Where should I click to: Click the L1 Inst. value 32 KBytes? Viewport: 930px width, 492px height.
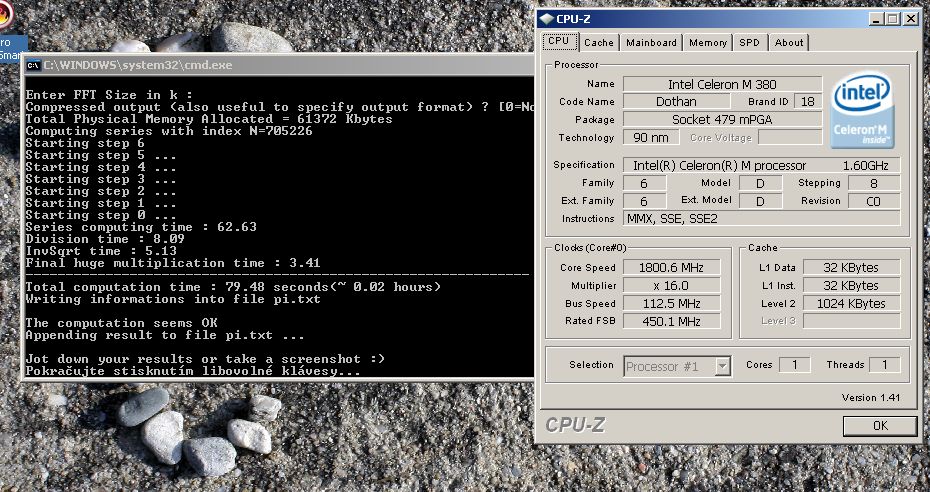coord(851,286)
